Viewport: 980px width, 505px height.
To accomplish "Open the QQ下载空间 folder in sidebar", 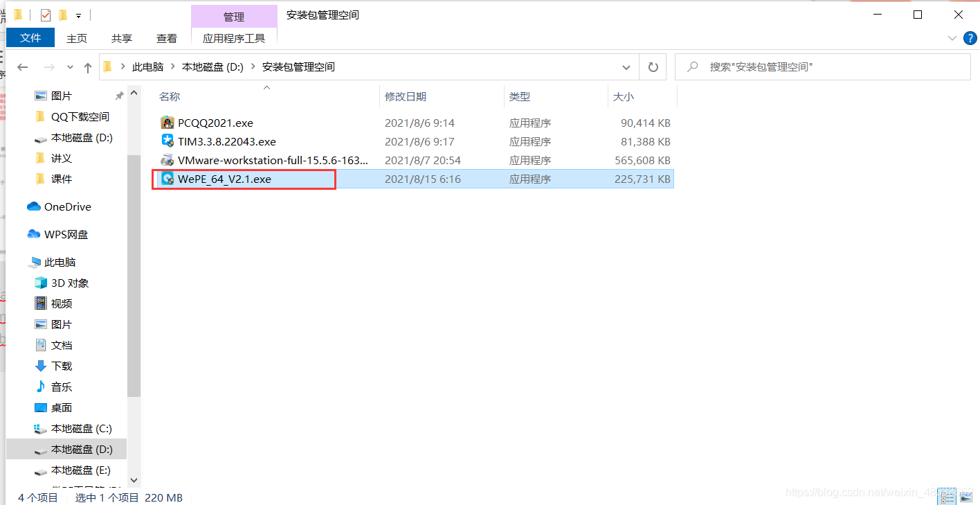I will coord(80,116).
